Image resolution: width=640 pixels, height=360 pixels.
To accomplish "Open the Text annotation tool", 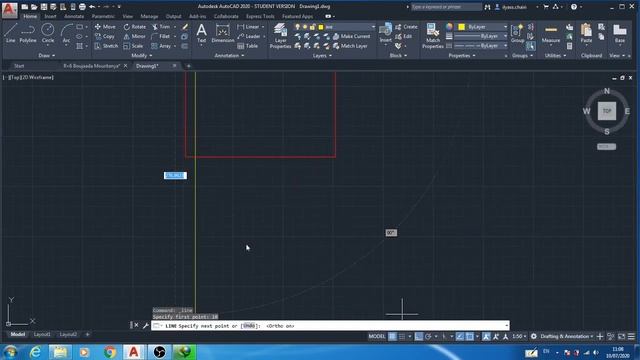I will point(201,33).
